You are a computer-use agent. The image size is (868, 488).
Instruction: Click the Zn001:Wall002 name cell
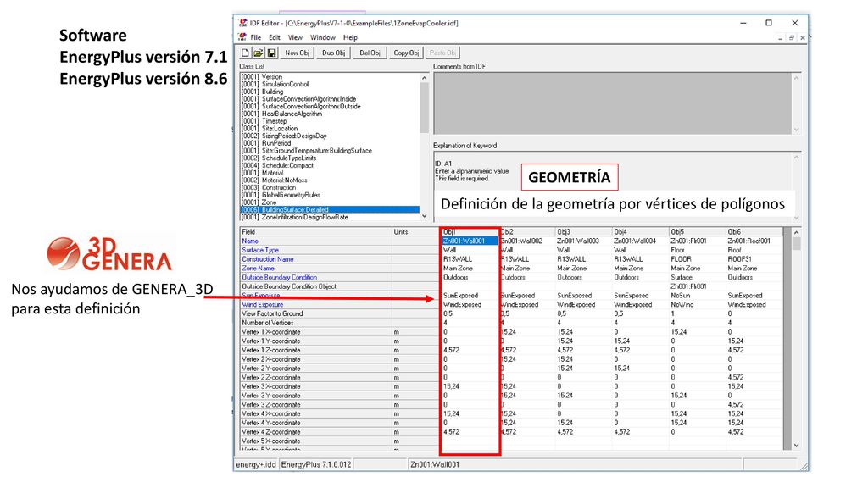527,241
